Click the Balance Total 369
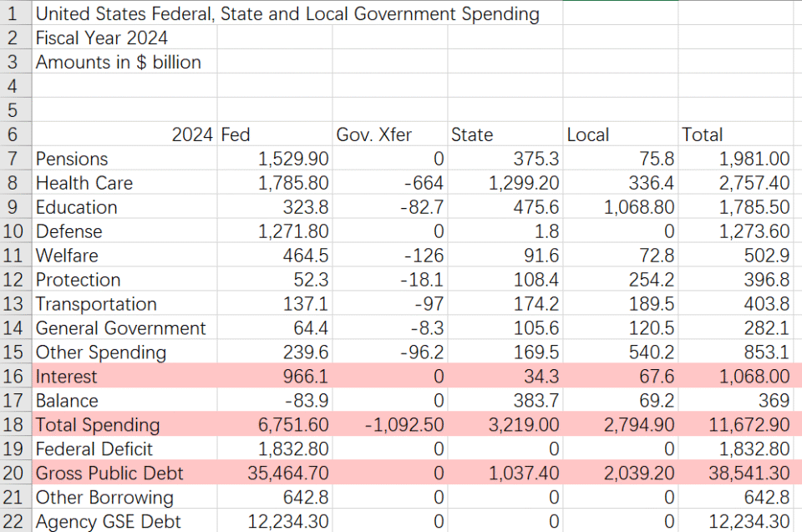This screenshot has height=532, width=802. [736, 400]
